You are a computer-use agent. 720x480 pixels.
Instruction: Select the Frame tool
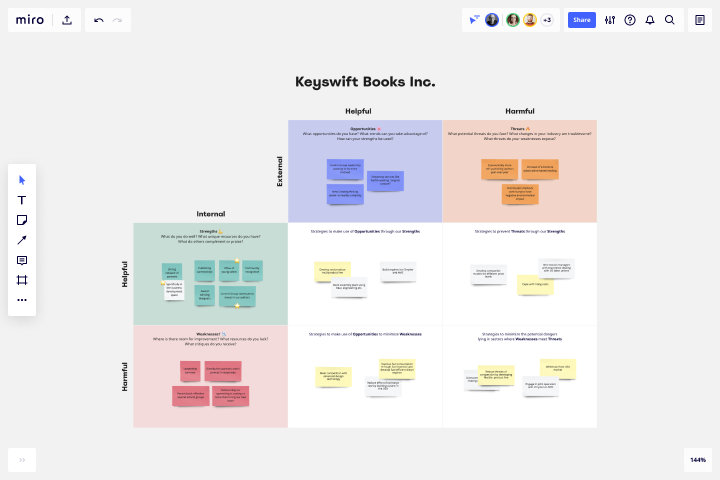[x=22, y=280]
